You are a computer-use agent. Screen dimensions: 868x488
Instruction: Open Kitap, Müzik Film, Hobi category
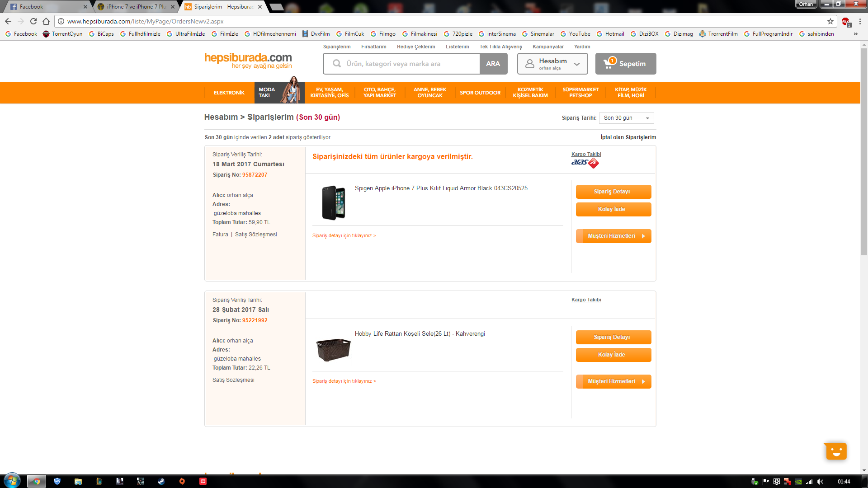point(631,93)
